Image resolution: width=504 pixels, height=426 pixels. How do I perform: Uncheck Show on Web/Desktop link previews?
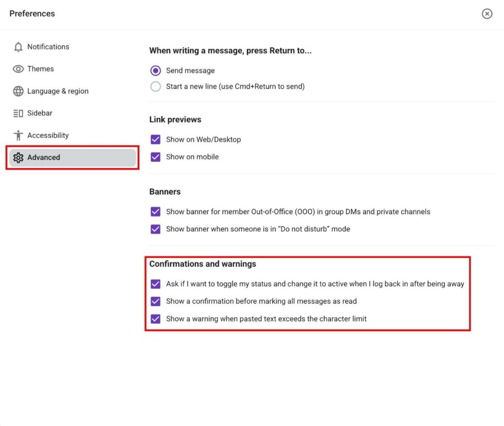click(x=156, y=139)
